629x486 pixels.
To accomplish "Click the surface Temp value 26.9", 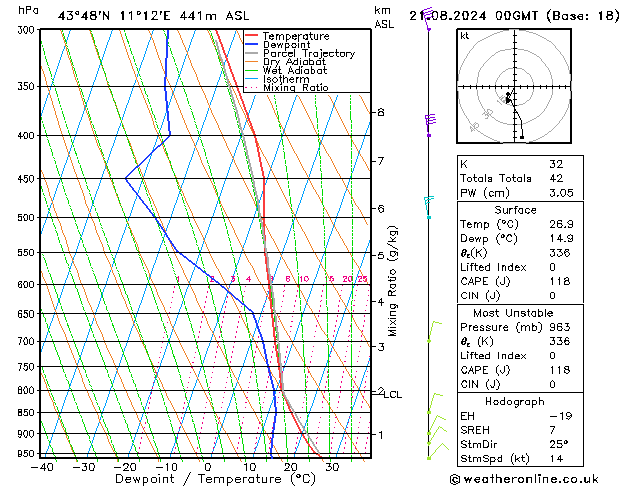I will [561, 224].
